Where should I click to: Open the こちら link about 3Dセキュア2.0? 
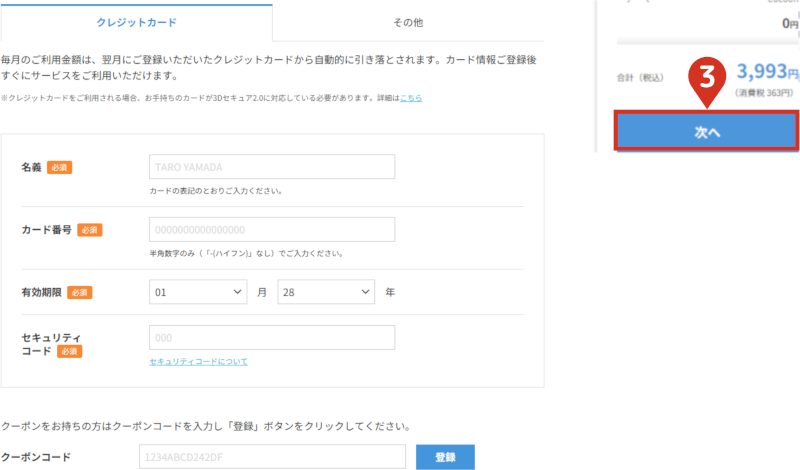[410, 98]
